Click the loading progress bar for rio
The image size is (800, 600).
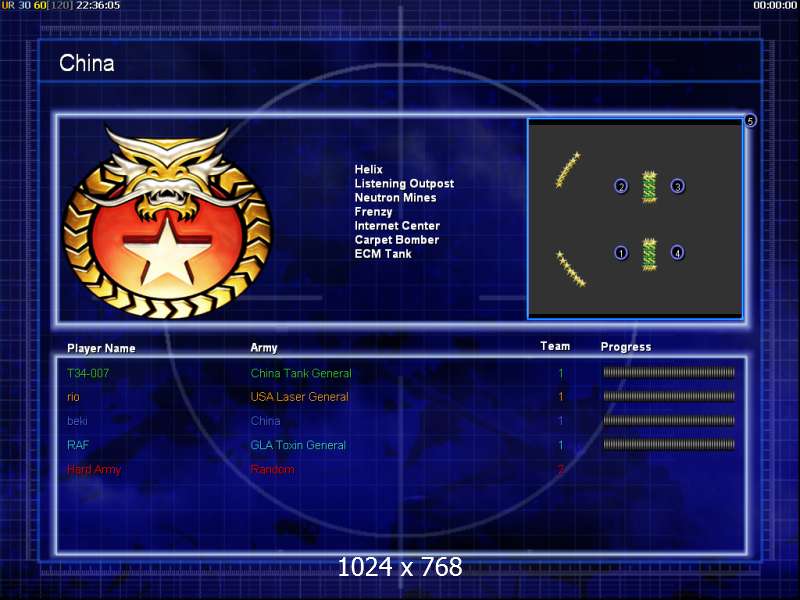pos(669,396)
